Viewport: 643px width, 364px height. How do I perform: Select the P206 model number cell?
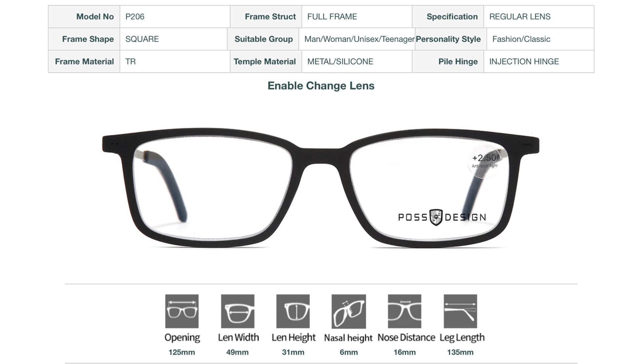[175, 17]
